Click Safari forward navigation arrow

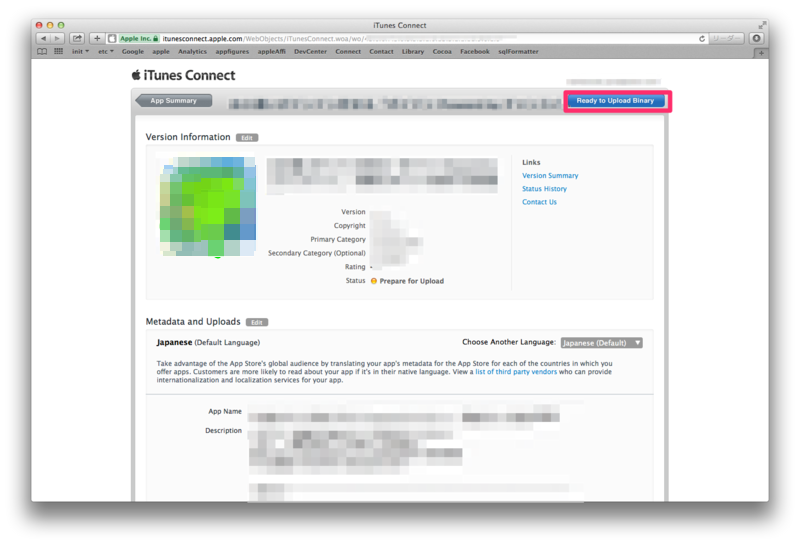(x=57, y=38)
